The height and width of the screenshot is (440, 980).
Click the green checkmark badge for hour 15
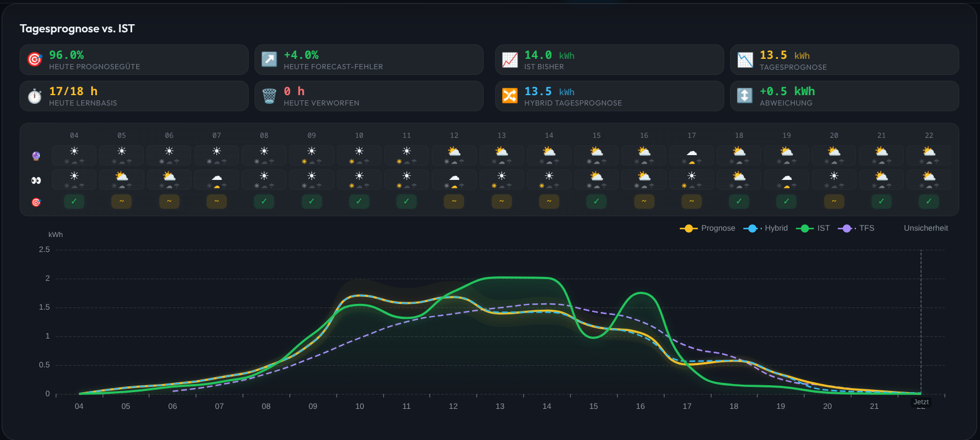pyautogui.click(x=596, y=201)
